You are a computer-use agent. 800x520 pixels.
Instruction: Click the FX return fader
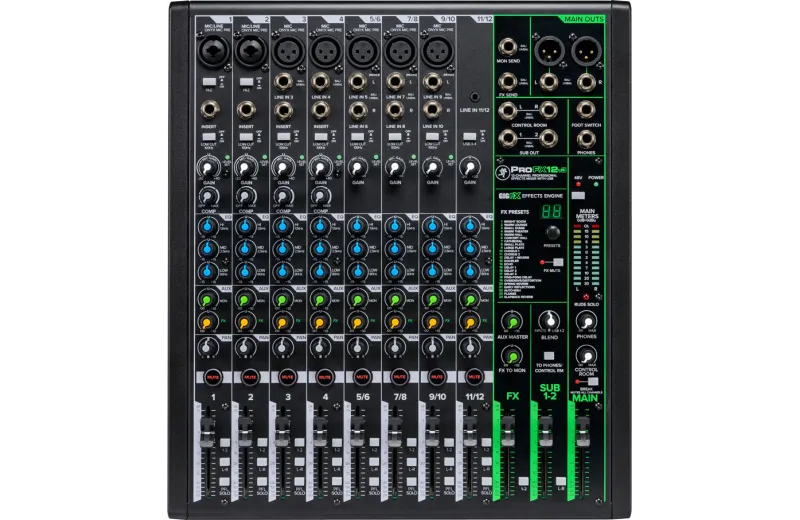508,431
